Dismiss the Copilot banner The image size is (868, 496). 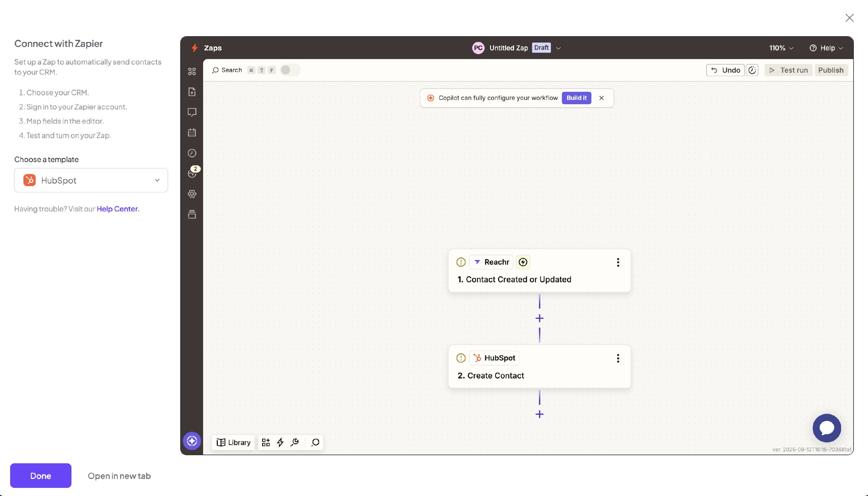point(602,98)
